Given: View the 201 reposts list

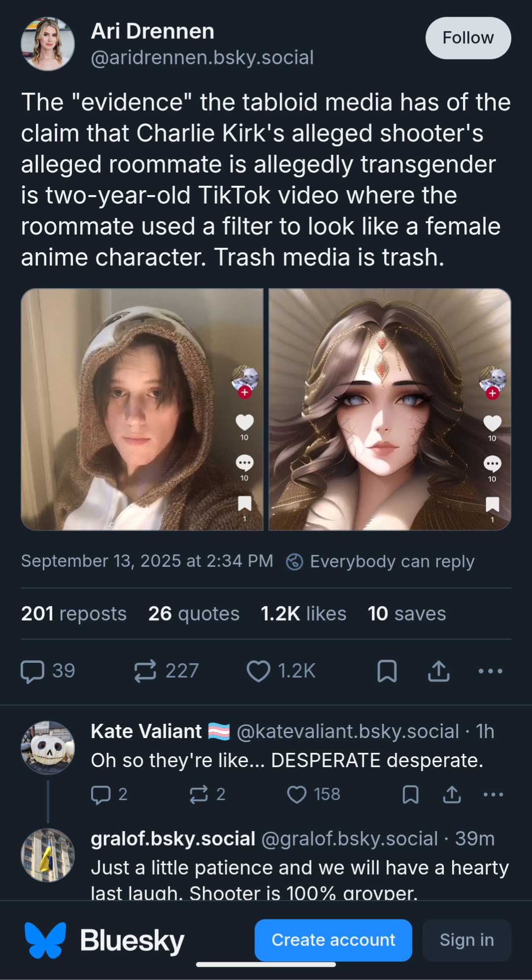Looking at the screenshot, I should click(x=74, y=614).
